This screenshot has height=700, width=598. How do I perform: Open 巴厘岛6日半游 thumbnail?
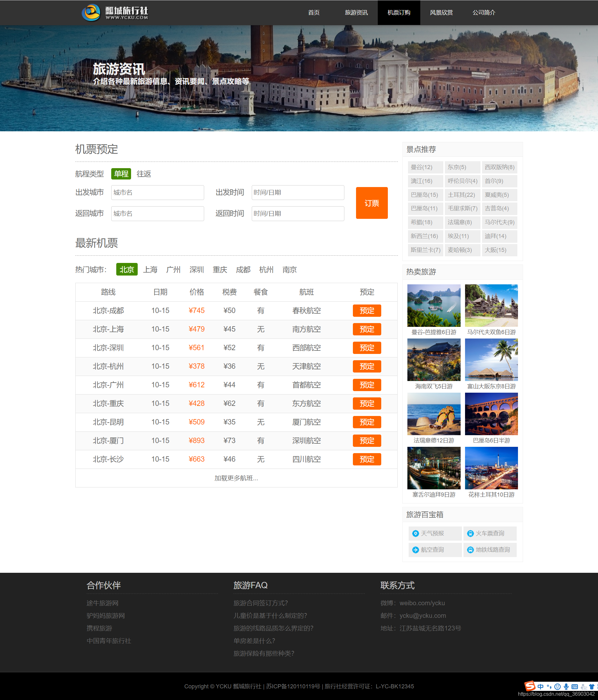click(x=491, y=414)
